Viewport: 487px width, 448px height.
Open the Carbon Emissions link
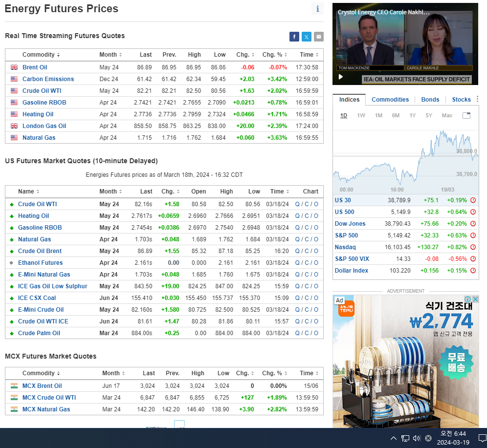pos(48,79)
